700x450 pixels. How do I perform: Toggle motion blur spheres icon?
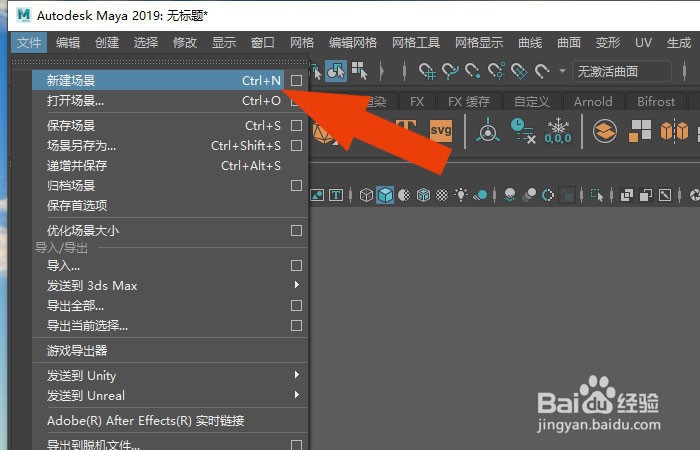click(x=529, y=195)
